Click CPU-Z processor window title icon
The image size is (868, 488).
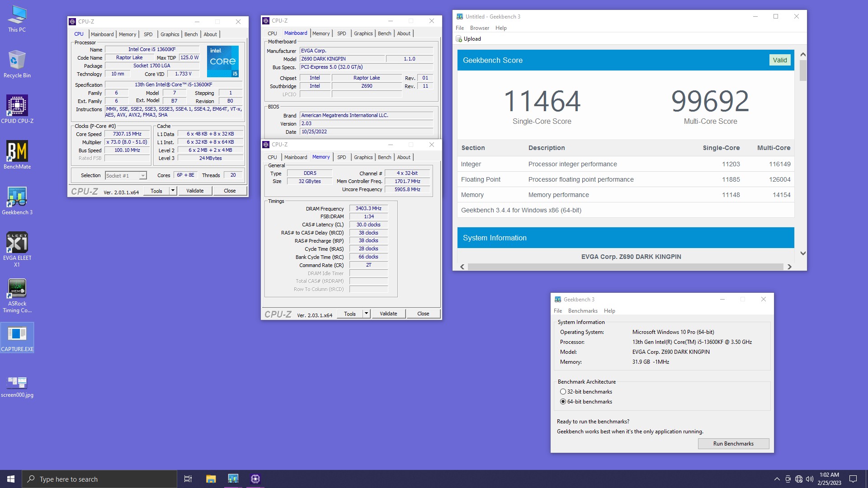pyautogui.click(x=72, y=22)
